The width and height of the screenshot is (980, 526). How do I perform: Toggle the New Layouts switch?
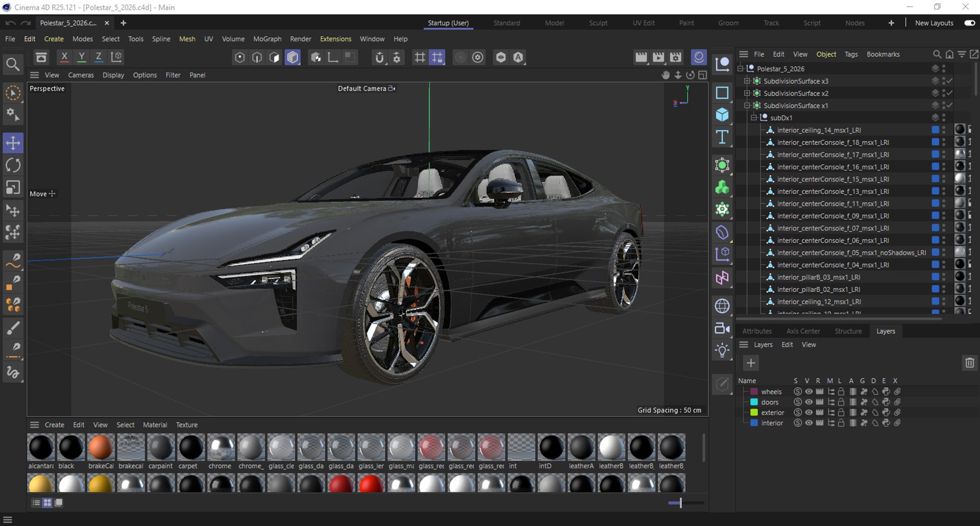(x=970, y=23)
